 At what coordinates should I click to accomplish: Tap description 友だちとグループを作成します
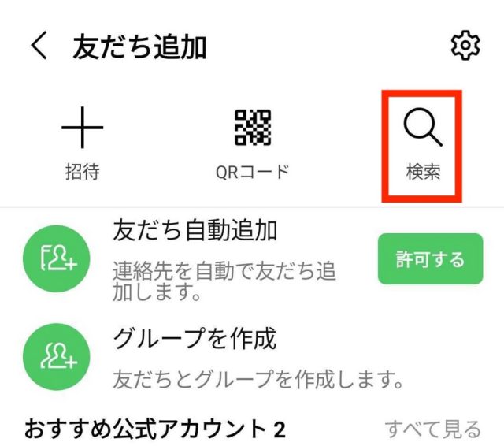258,379
